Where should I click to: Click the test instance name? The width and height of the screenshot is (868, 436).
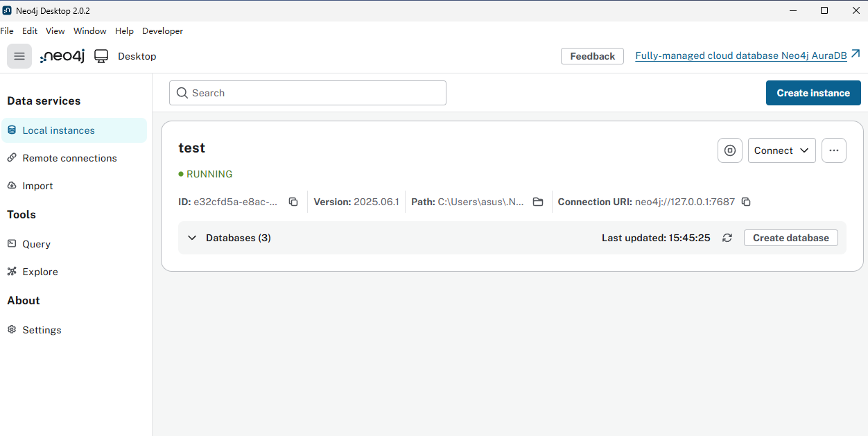pyautogui.click(x=192, y=148)
